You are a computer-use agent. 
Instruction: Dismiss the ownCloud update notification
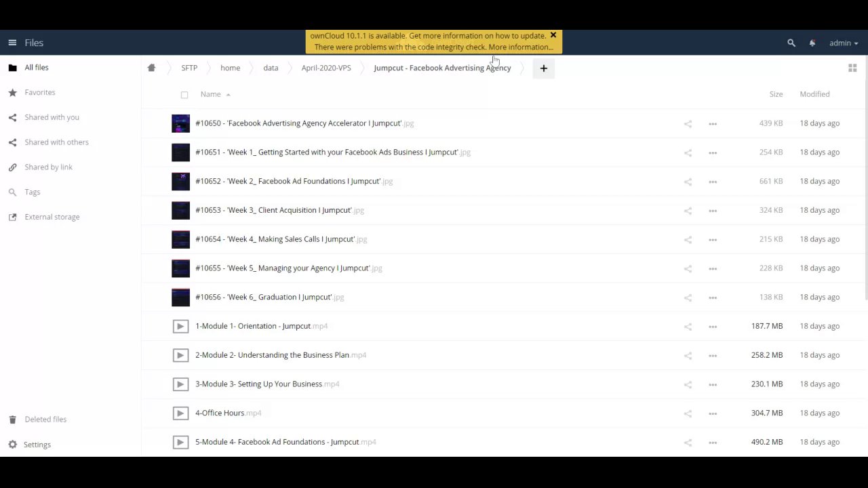coord(553,35)
